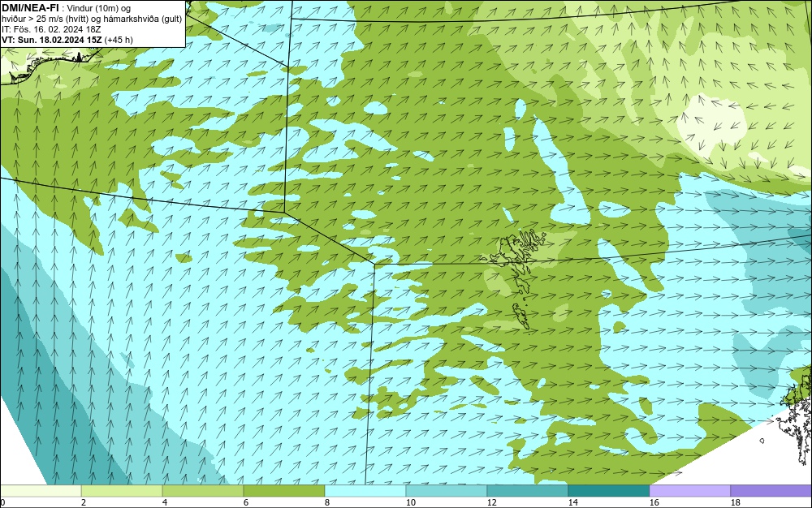Click the scale label '8'

coord(326,502)
